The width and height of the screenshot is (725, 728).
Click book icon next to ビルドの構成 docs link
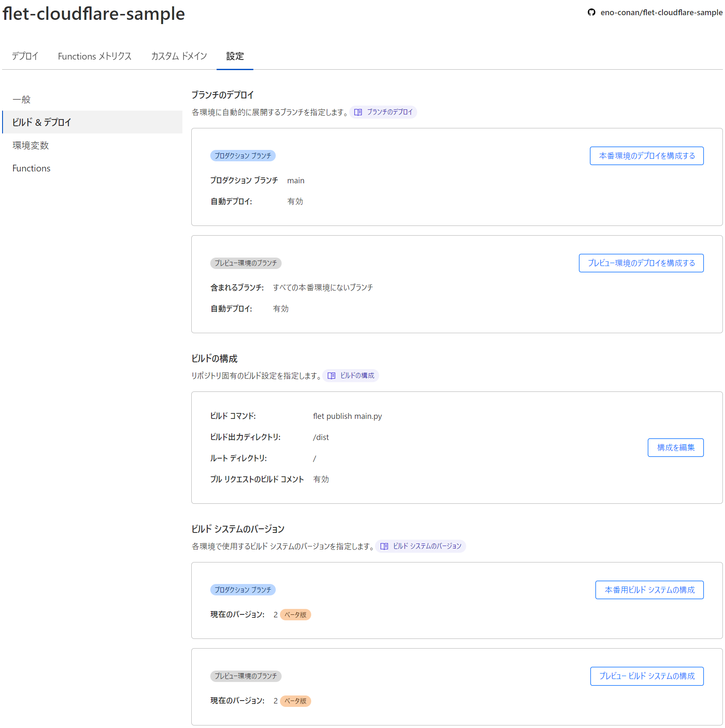(331, 376)
